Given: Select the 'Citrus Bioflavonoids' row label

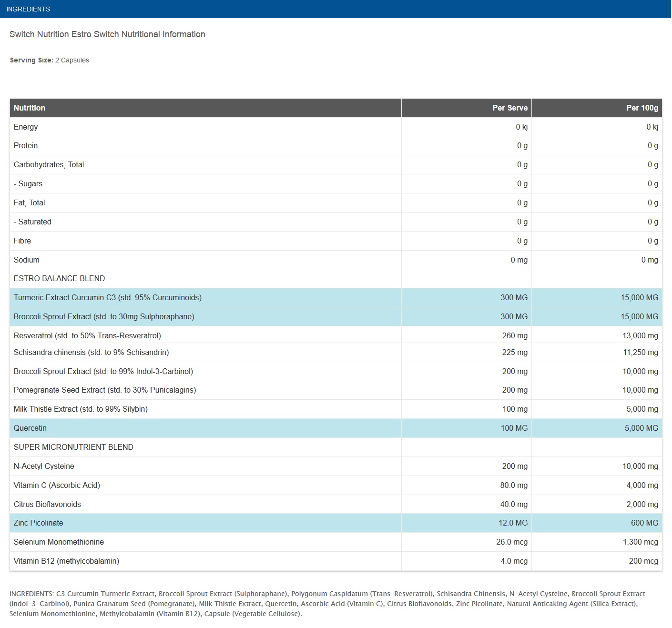Looking at the screenshot, I should point(47,505).
